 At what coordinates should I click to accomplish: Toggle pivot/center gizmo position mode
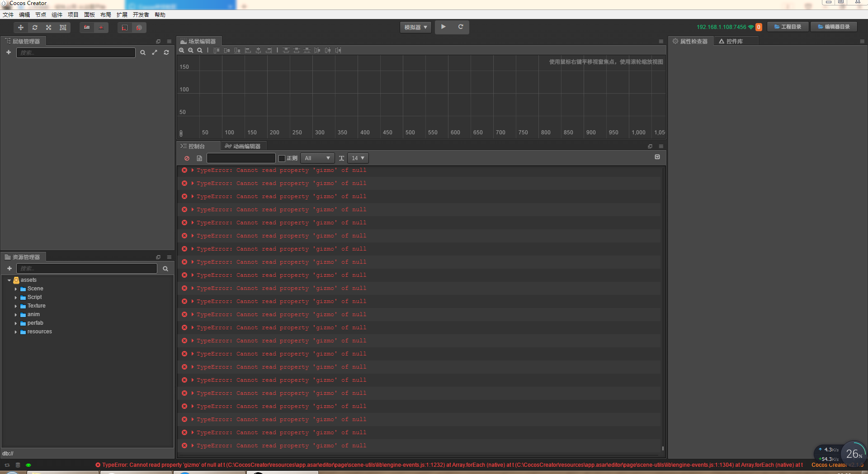[x=87, y=28]
